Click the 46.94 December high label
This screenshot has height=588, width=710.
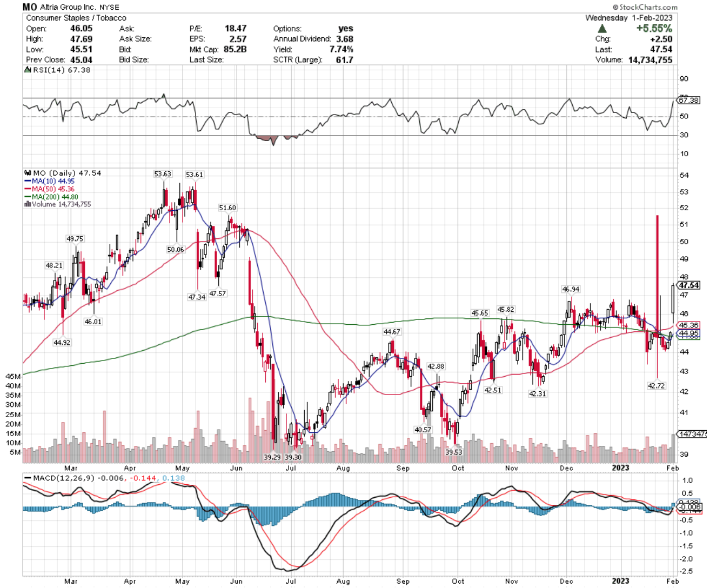571,289
